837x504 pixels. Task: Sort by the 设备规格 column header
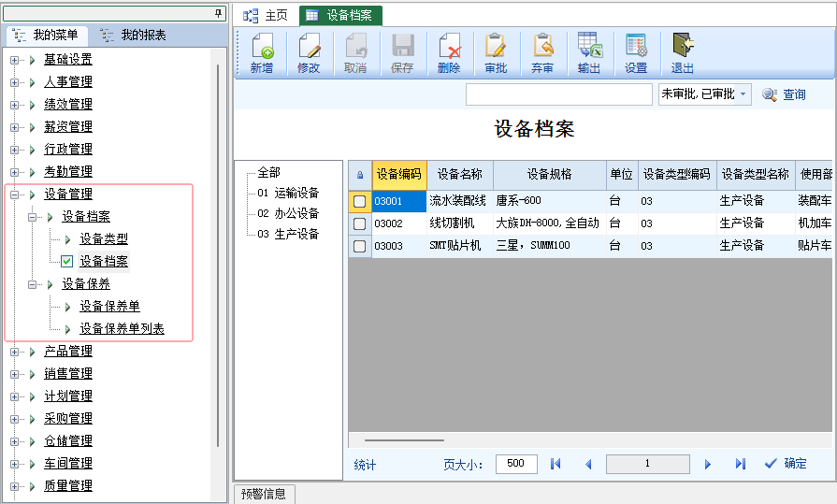tap(550, 175)
